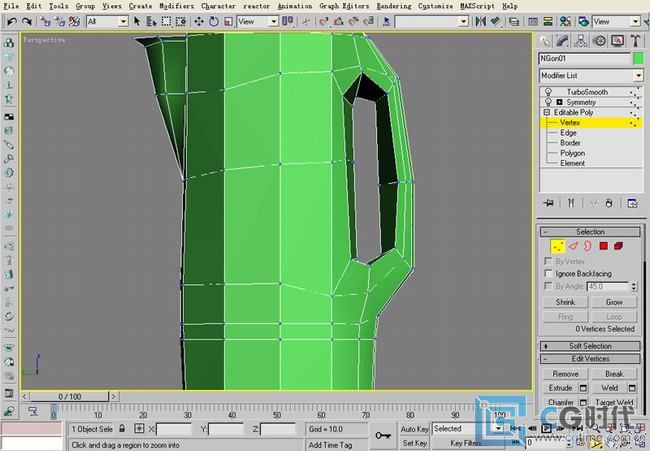Click the Set Keys large key icon
The width and height of the screenshot is (650, 451).
coord(383,435)
